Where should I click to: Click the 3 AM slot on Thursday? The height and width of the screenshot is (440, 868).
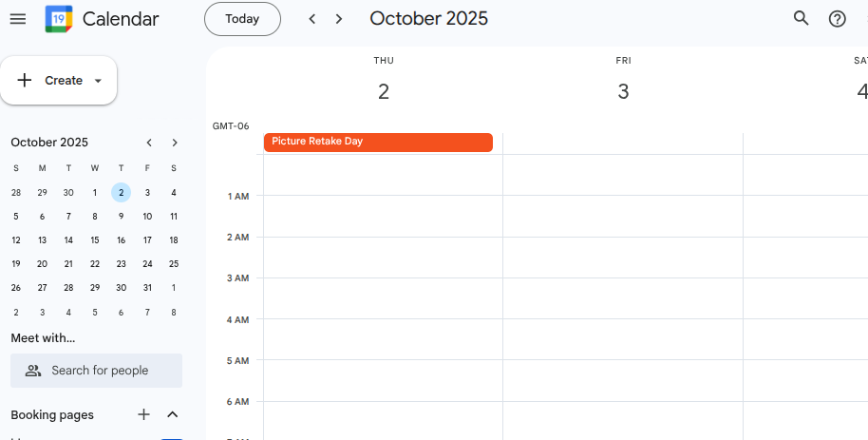(x=383, y=297)
